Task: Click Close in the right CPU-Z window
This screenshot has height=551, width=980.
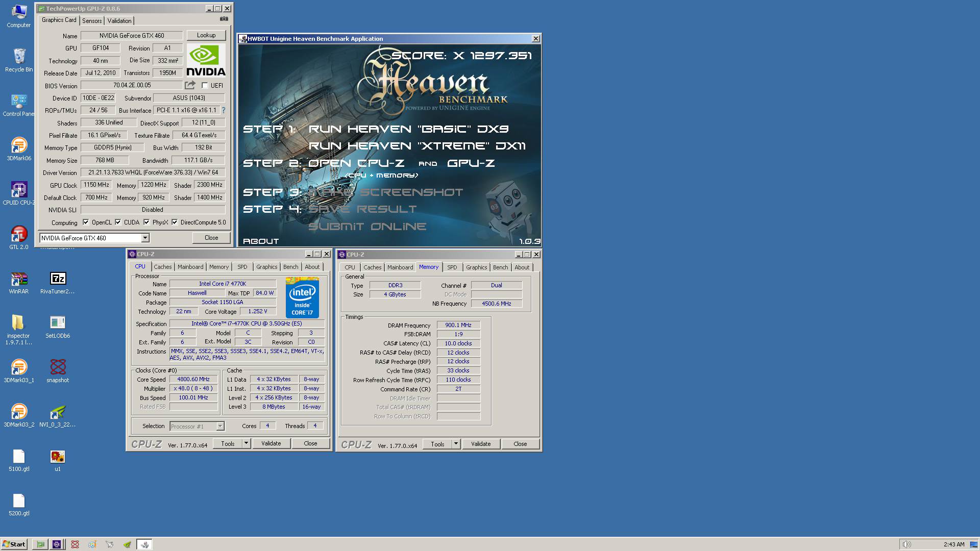Action: point(520,444)
